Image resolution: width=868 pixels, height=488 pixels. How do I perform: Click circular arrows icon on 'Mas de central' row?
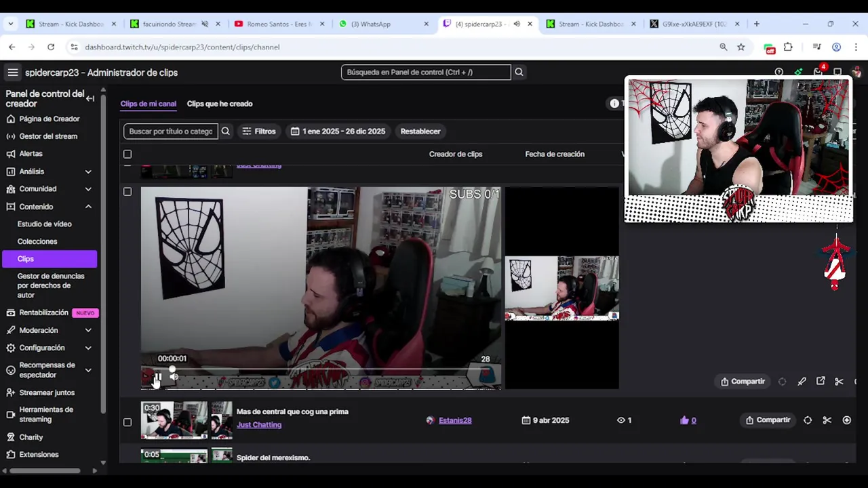808,420
